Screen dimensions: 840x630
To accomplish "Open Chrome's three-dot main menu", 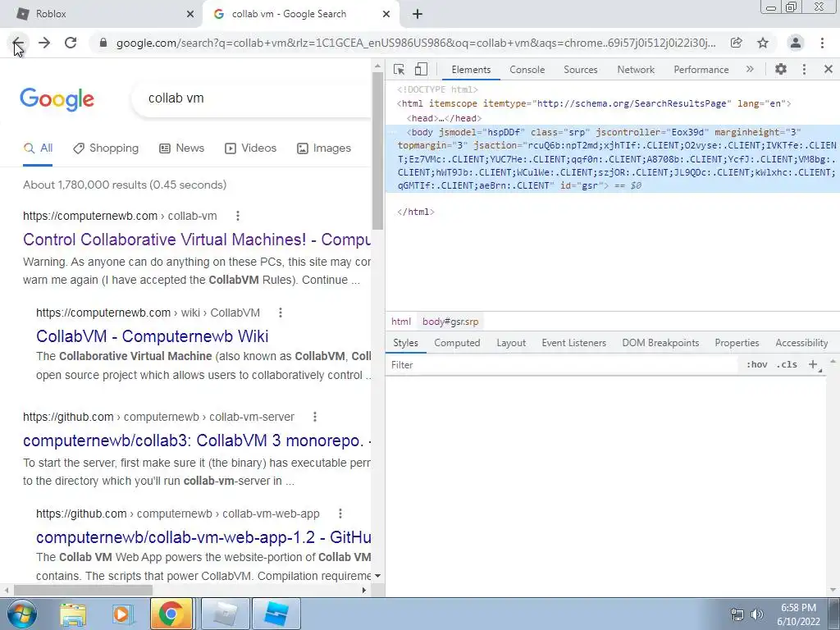I will (822, 43).
